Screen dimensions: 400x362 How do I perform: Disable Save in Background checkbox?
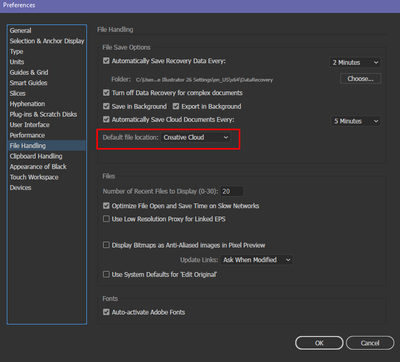click(106, 106)
